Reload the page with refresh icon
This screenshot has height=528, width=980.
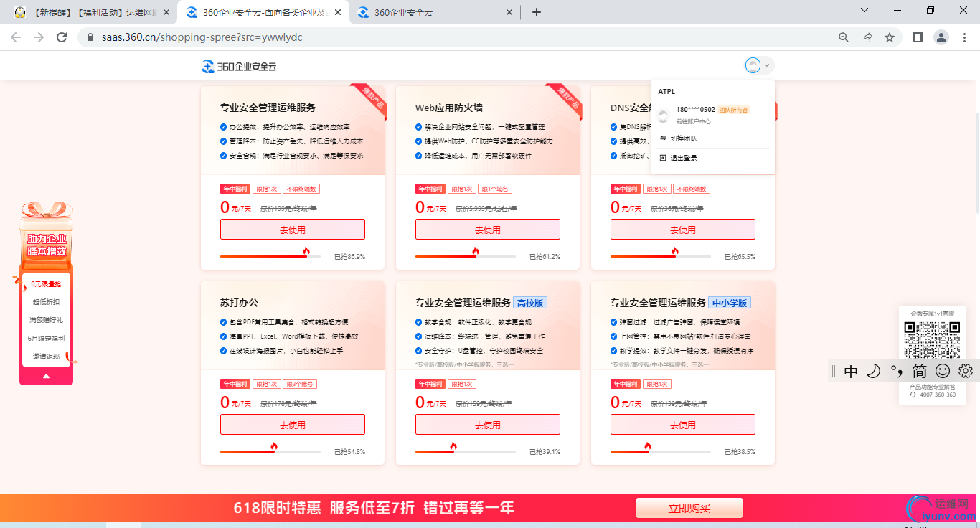(x=62, y=37)
